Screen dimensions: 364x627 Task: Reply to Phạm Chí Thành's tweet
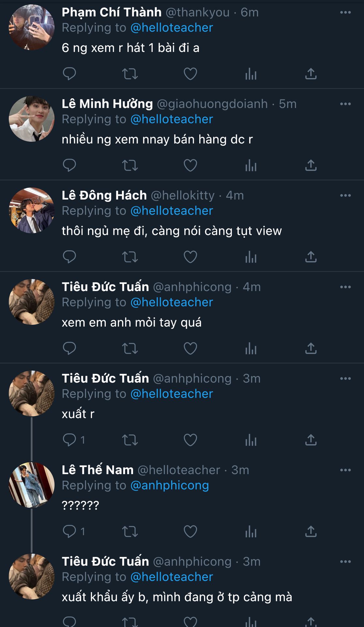click(x=69, y=74)
